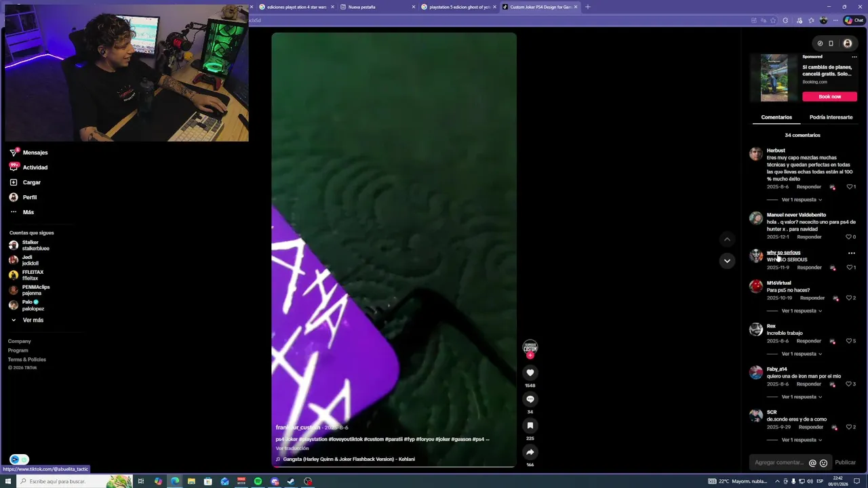Open browser settings and more menu
Viewport: 868px width, 488px height.
coord(835,20)
